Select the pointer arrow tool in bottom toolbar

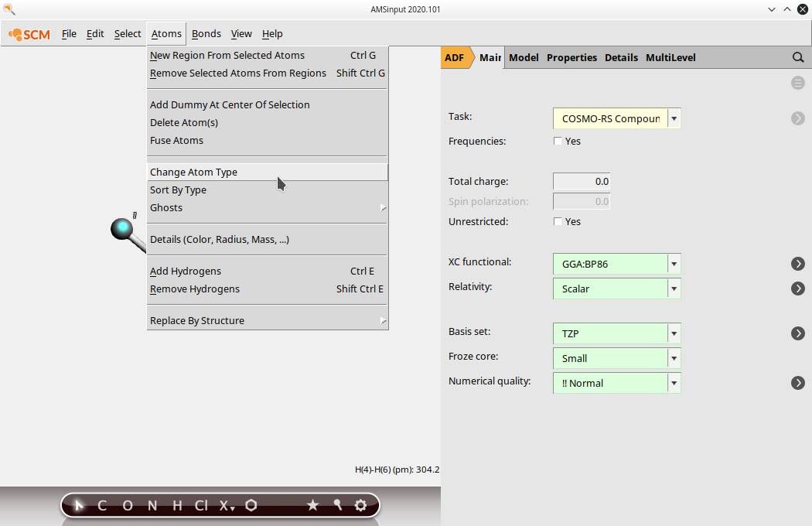click(x=79, y=505)
